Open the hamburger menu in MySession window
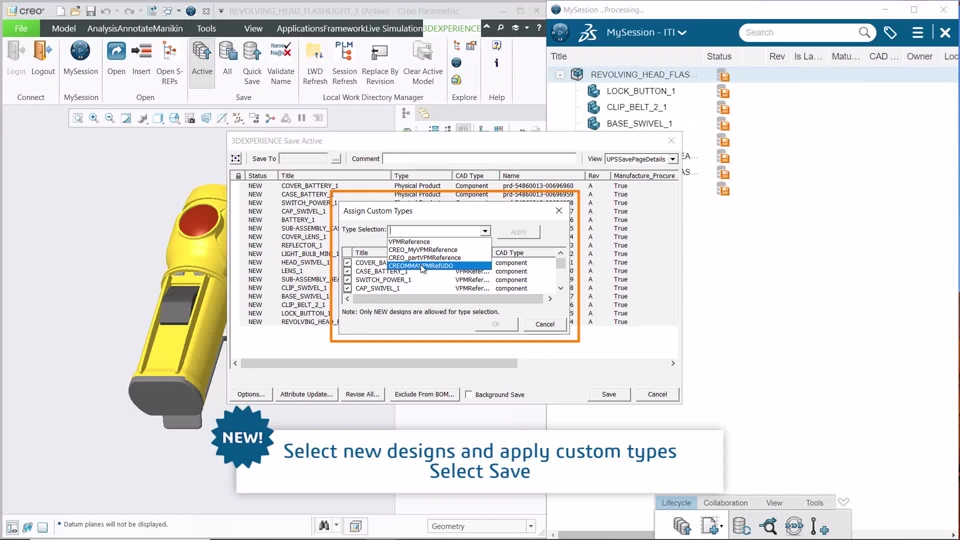 917,32
